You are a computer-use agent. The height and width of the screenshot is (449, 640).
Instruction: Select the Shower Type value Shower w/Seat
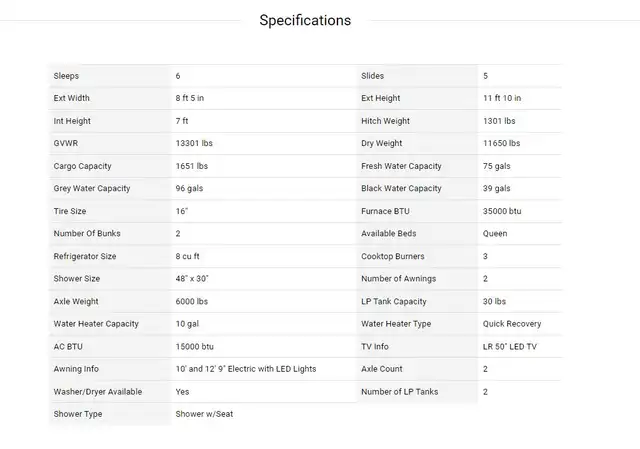pos(204,414)
